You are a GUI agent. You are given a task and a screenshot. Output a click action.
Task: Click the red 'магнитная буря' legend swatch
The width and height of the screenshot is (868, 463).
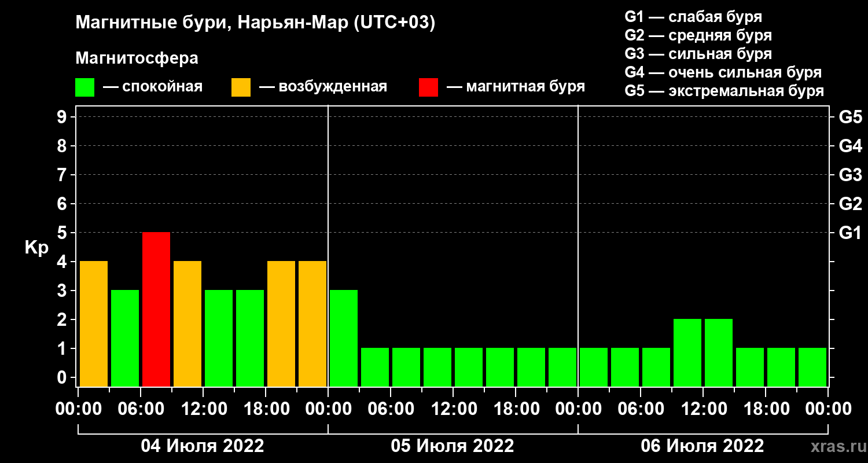(x=428, y=87)
